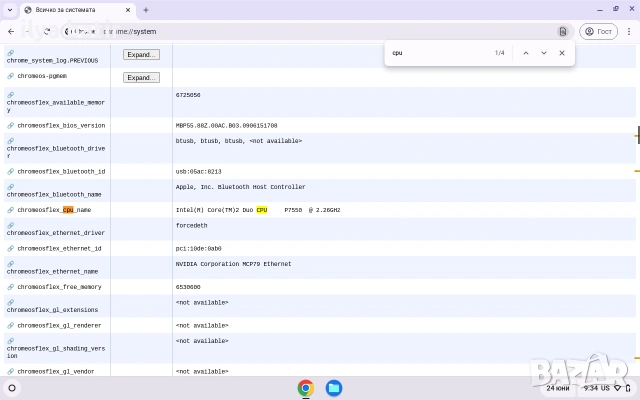Viewport: 640px width, 400px height.
Task: Click link icon for chromeosflex_free_memory
Action: coord(11,287)
